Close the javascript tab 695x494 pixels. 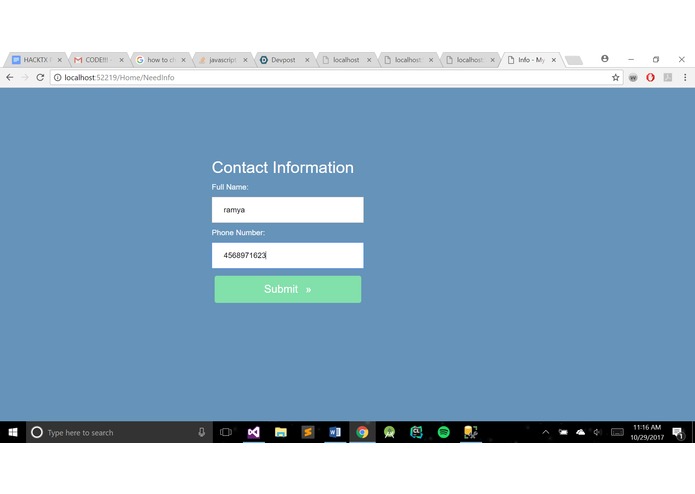[x=245, y=60]
